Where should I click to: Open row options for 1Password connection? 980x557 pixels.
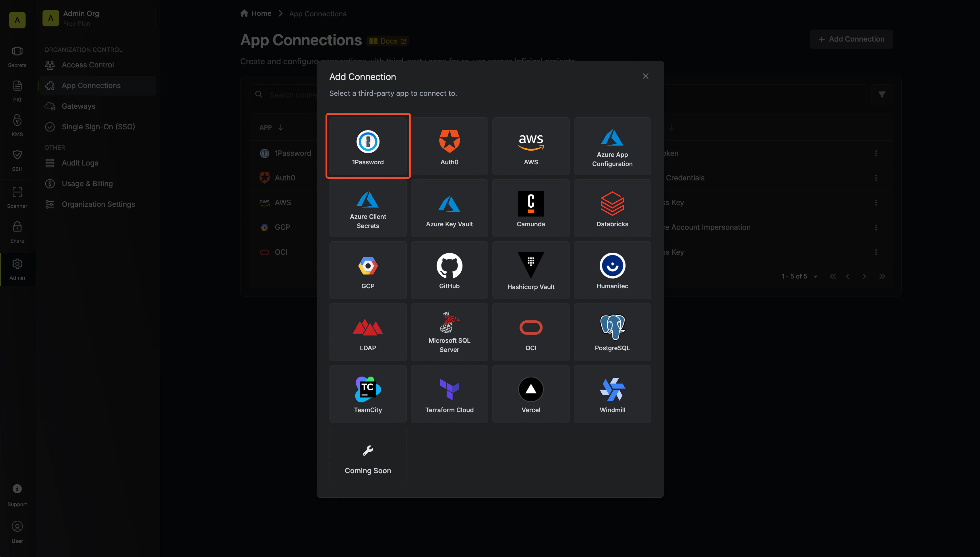coord(876,153)
